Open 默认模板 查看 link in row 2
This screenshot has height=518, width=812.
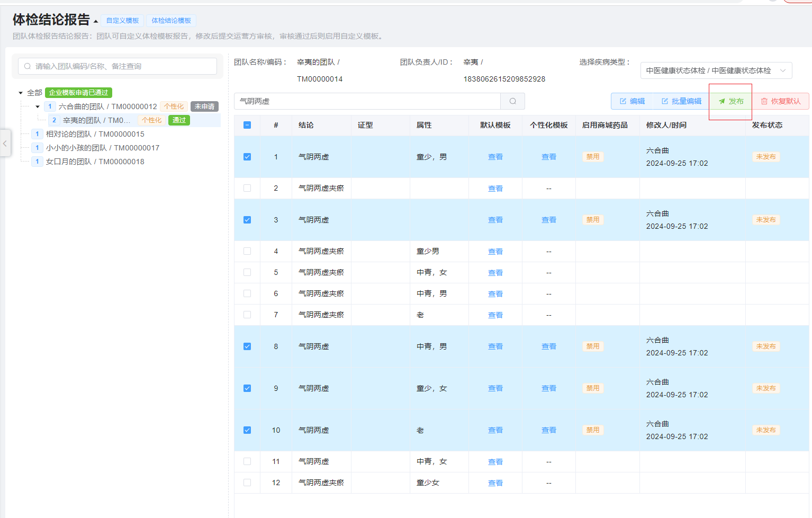pos(495,189)
